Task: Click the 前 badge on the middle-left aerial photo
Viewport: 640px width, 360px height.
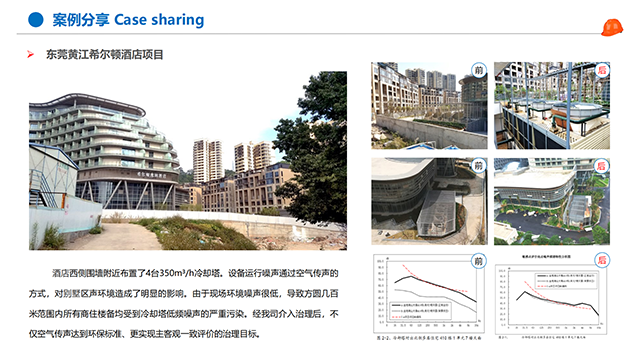Action: point(478,166)
